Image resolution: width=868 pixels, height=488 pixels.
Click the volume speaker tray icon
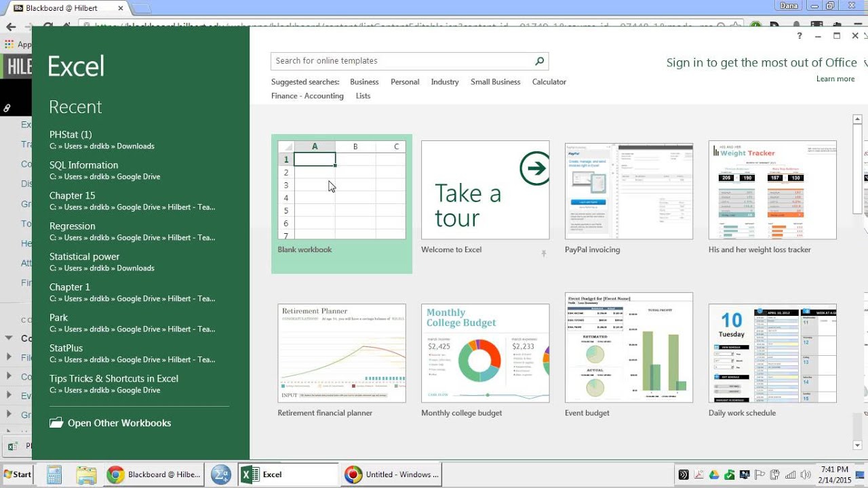[x=805, y=474]
